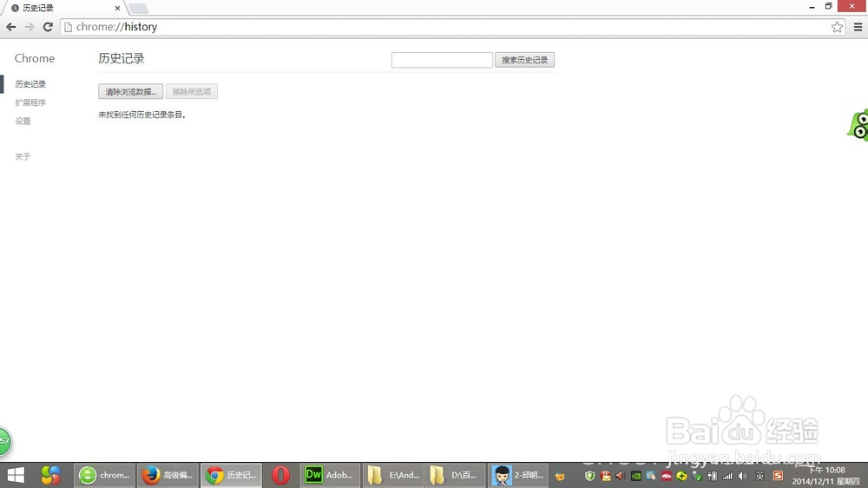This screenshot has width=868, height=488.
Task: Click the Chrome heading in the sidebar
Action: click(x=35, y=58)
